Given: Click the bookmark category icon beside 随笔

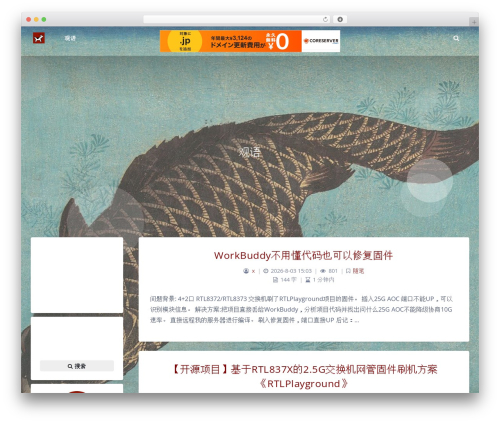Looking at the screenshot, I should [348, 271].
